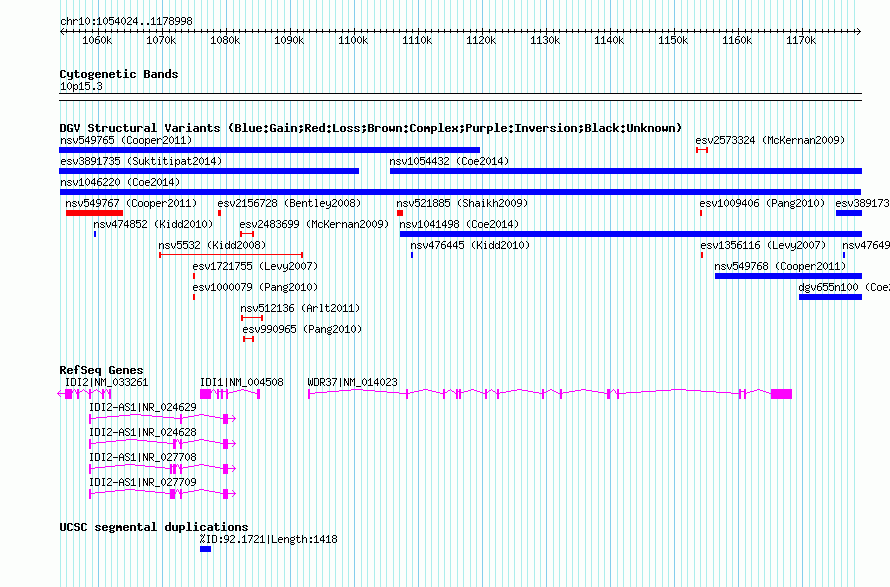Select the WDR37|NM_014023 gene label
The height and width of the screenshot is (587, 890).
coord(352,383)
